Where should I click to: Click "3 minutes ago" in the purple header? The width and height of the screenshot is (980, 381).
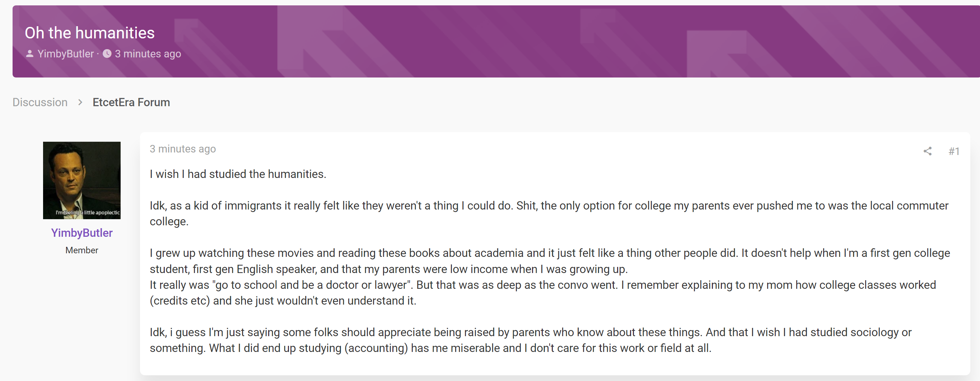pyautogui.click(x=148, y=53)
